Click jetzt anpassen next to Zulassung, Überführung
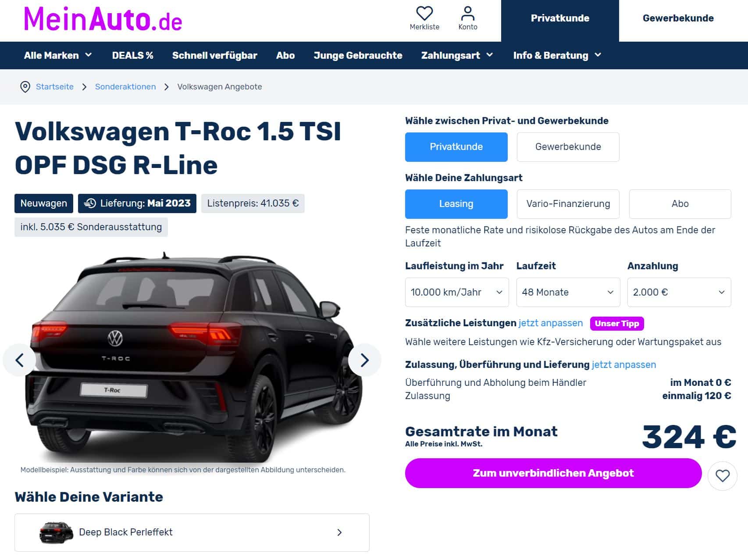The width and height of the screenshot is (748, 560). (x=624, y=365)
